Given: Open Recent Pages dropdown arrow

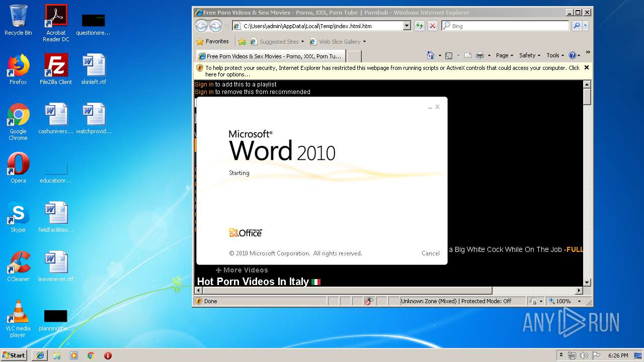Looking at the screenshot, I should pyautogui.click(x=227, y=26).
